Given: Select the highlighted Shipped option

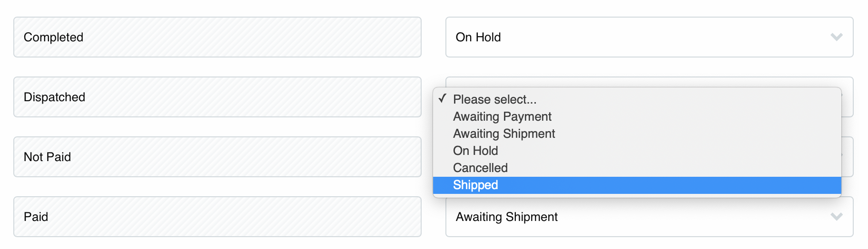Looking at the screenshot, I should [x=475, y=185].
